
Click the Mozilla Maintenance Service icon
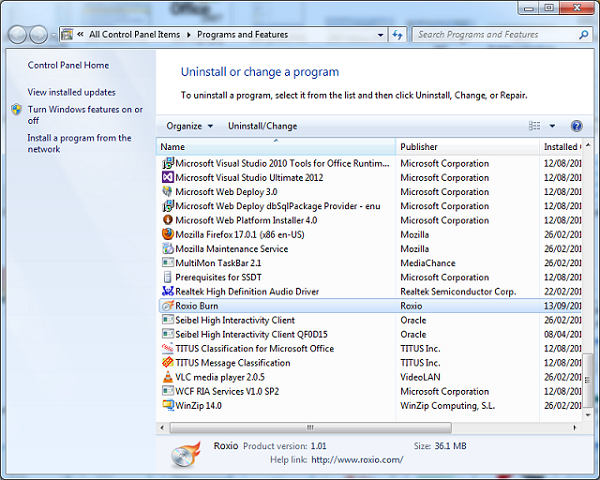point(168,248)
